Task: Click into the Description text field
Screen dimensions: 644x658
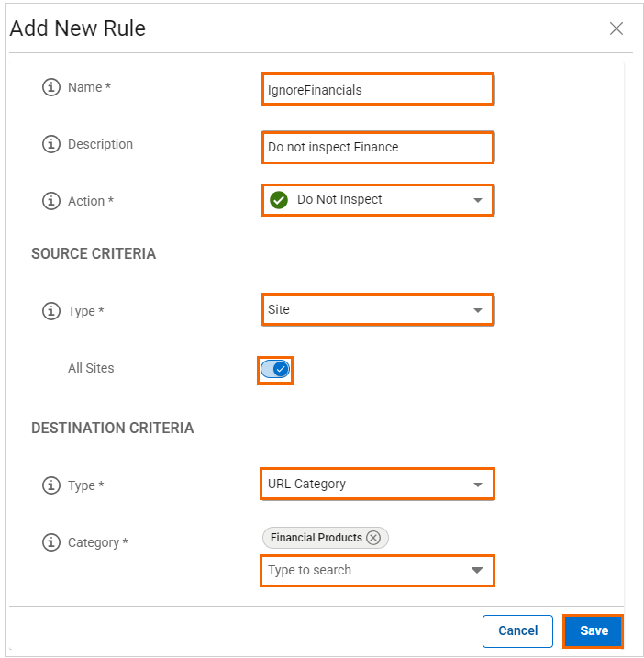Action: coord(377,147)
